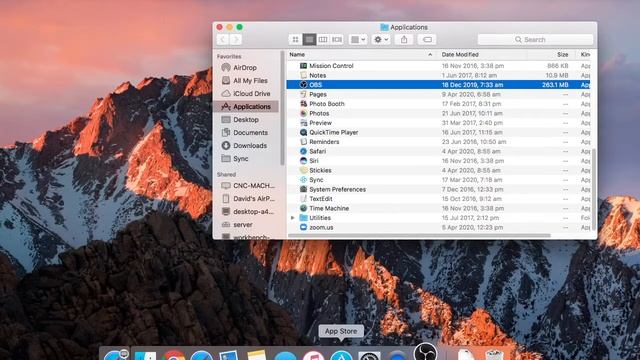Select shared computer desktop-a4...
The image size is (640, 360).
[x=253, y=212]
